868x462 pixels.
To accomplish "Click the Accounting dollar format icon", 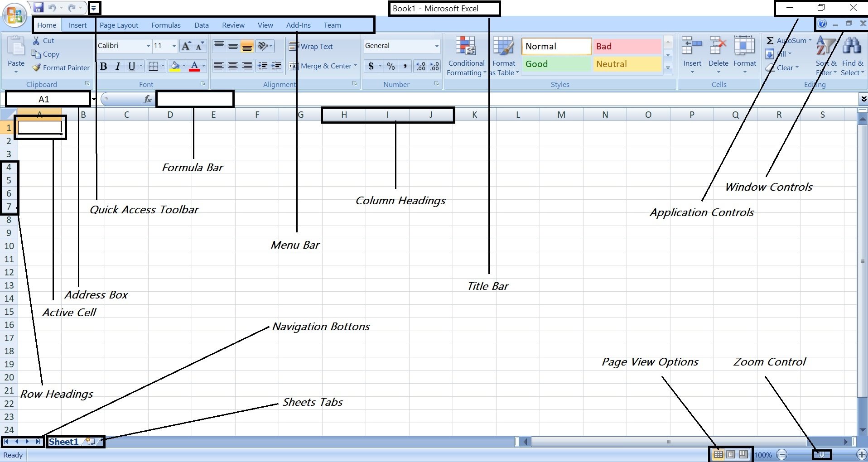I will (371, 66).
